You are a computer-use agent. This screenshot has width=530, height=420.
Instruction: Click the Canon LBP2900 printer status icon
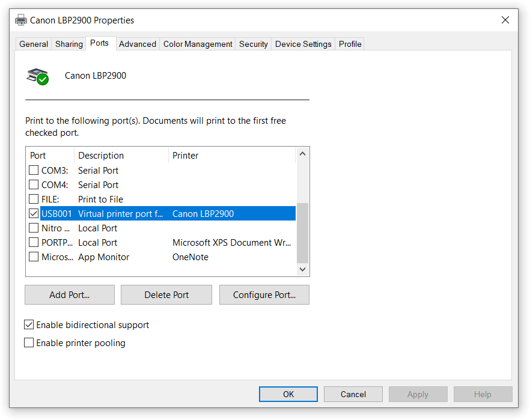point(37,76)
